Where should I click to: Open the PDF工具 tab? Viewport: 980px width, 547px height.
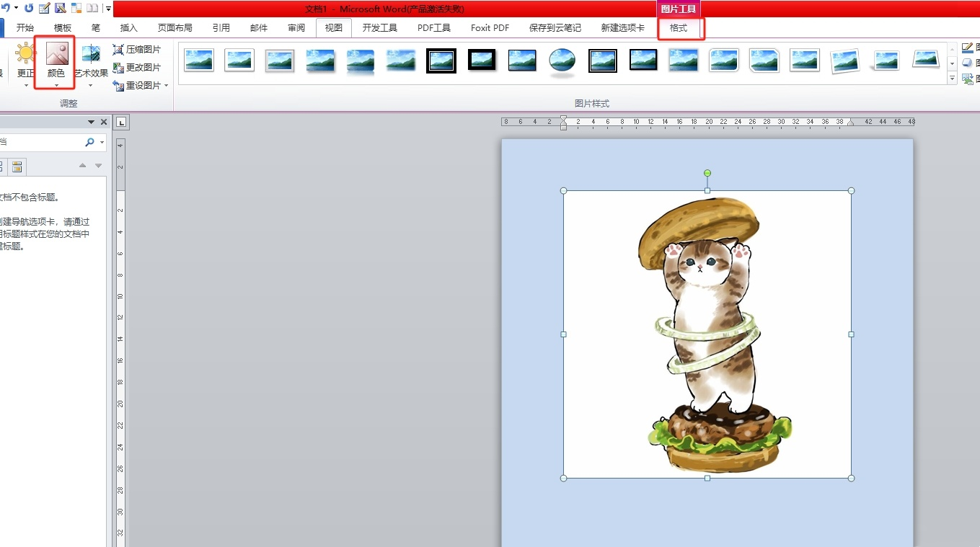pos(434,28)
